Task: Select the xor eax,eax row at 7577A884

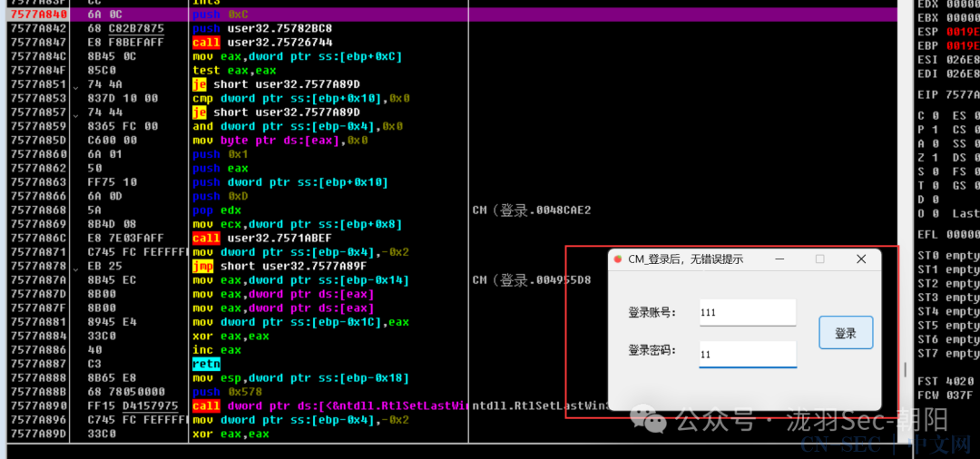Action: point(452,337)
